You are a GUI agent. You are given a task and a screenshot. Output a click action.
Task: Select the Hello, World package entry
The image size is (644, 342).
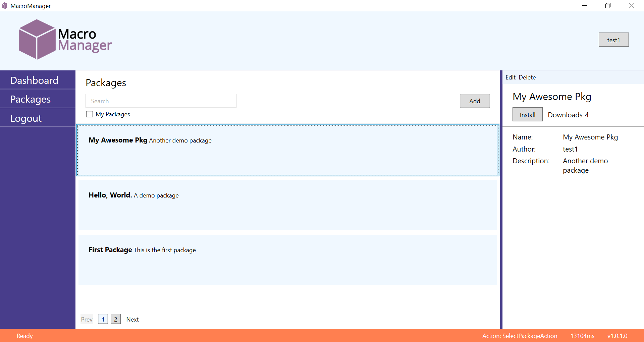(287, 205)
